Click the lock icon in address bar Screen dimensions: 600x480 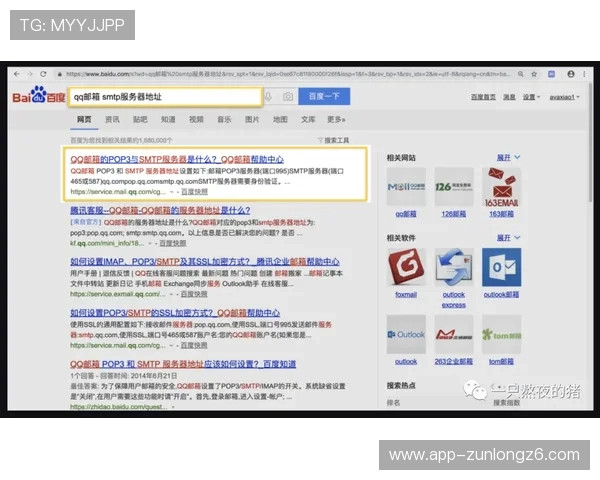(59, 74)
